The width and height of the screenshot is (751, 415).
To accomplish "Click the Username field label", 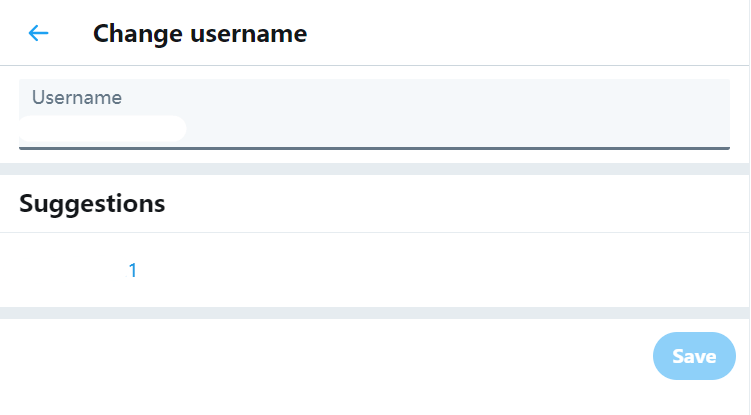I will (77, 97).
